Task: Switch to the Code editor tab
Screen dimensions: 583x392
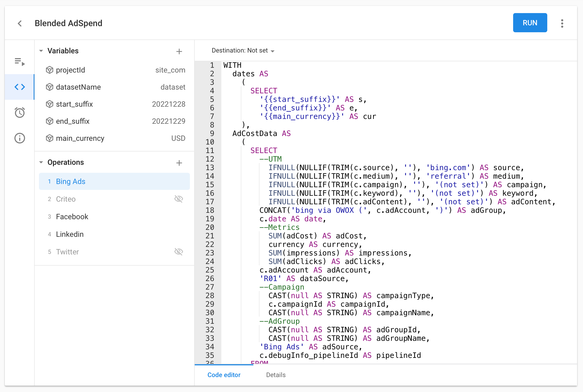Action: pos(224,375)
